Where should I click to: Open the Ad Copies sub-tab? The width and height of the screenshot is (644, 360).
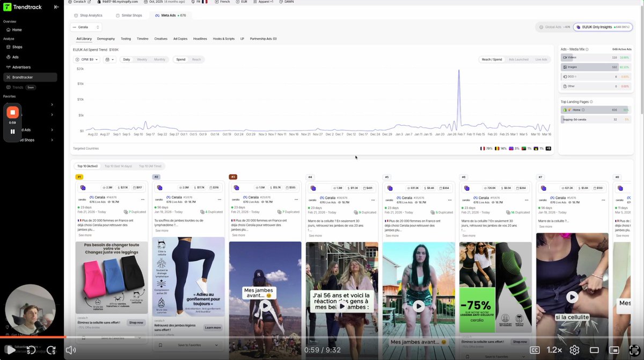pos(180,39)
